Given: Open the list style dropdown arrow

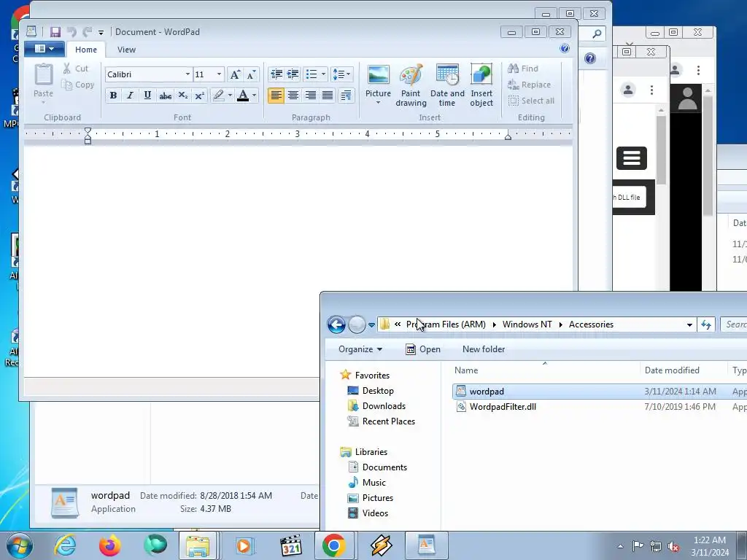Looking at the screenshot, I should coord(323,74).
